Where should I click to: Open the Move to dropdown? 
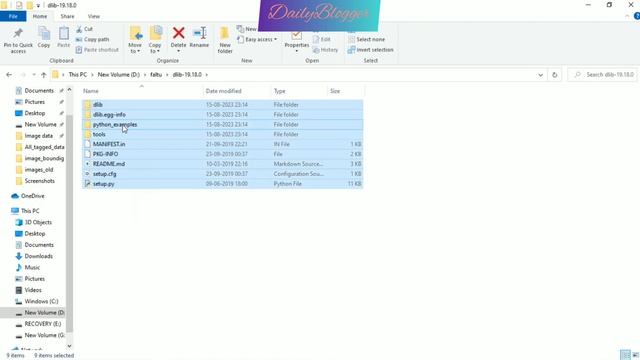pyautogui.click(x=135, y=40)
